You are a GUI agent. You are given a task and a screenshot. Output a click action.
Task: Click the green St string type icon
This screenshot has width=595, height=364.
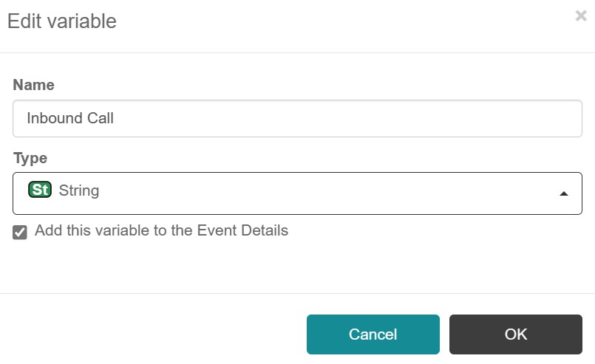tap(39, 190)
